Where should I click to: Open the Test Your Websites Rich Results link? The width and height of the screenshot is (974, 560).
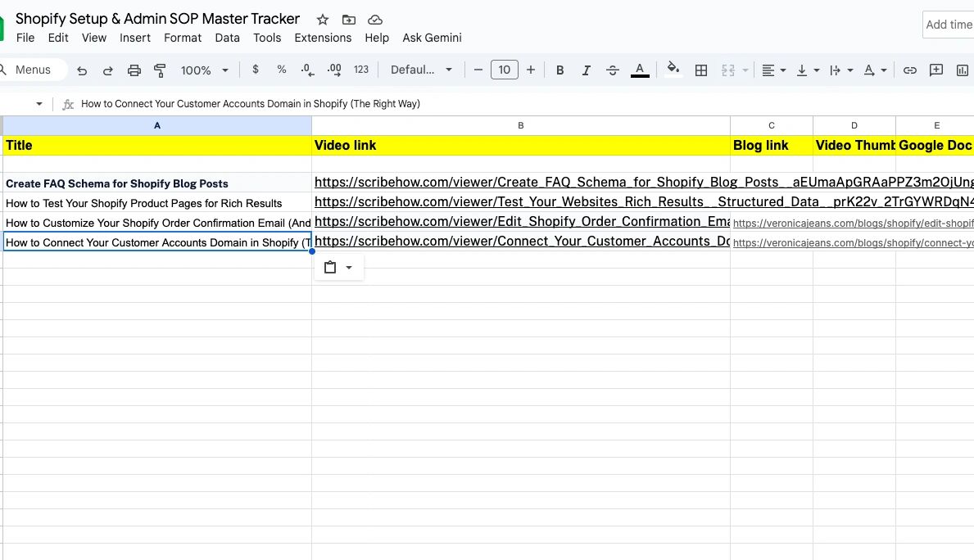pos(644,201)
